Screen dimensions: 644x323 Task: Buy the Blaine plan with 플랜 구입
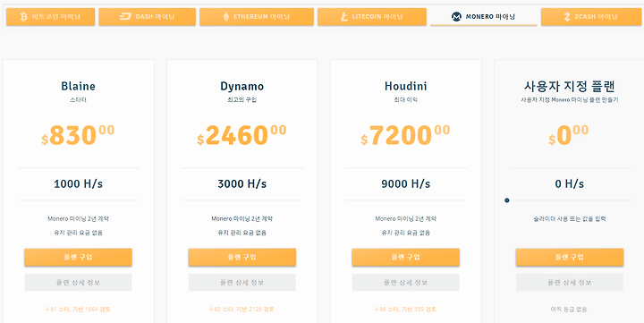pyautogui.click(x=78, y=258)
